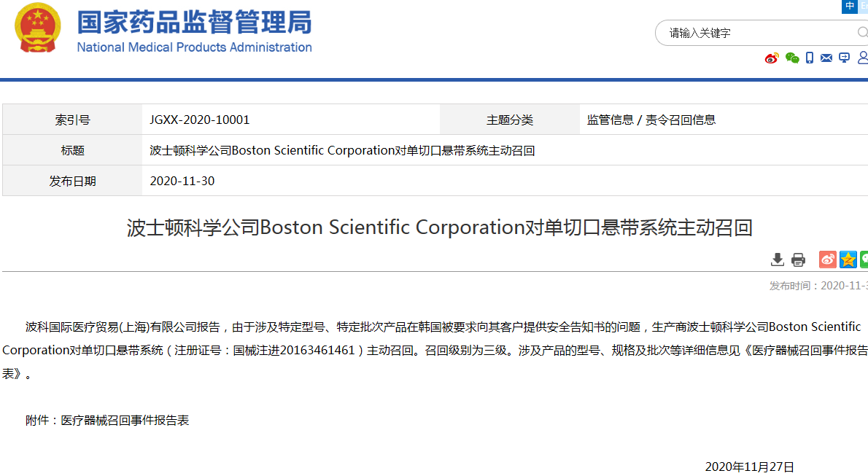
Task: Click the search magnifier icon
Action: coord(862,33)
